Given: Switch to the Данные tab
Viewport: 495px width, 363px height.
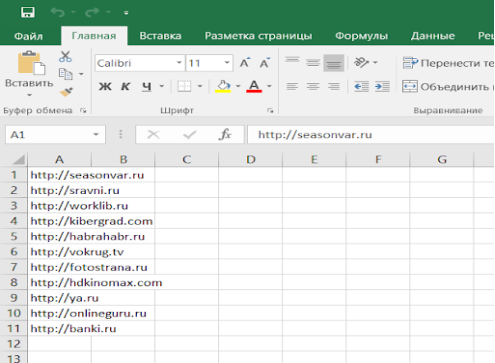Looking at the screenshot, I should [433, 36].
